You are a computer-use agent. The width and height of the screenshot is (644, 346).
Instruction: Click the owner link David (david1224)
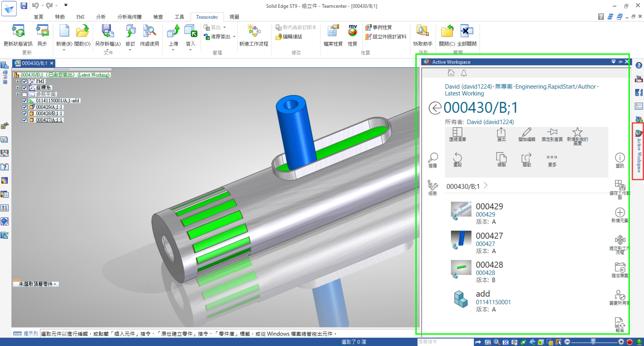tap(490, 122)
